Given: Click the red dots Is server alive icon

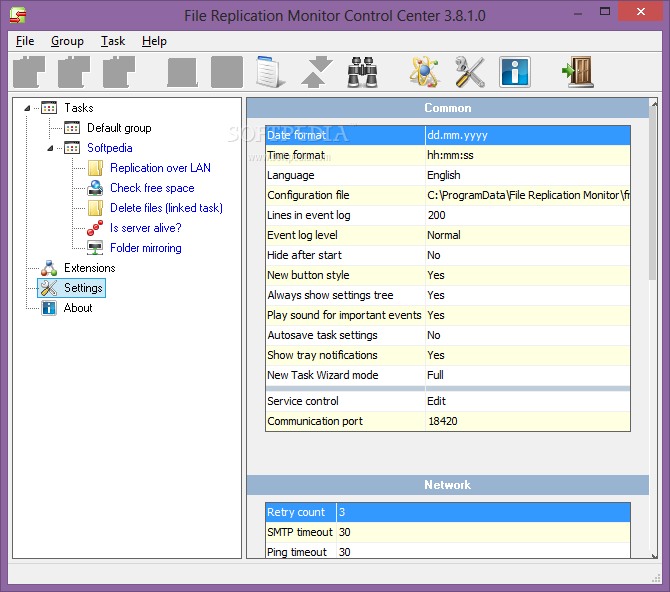Looking at the screenshot, I should pos(95,228).
